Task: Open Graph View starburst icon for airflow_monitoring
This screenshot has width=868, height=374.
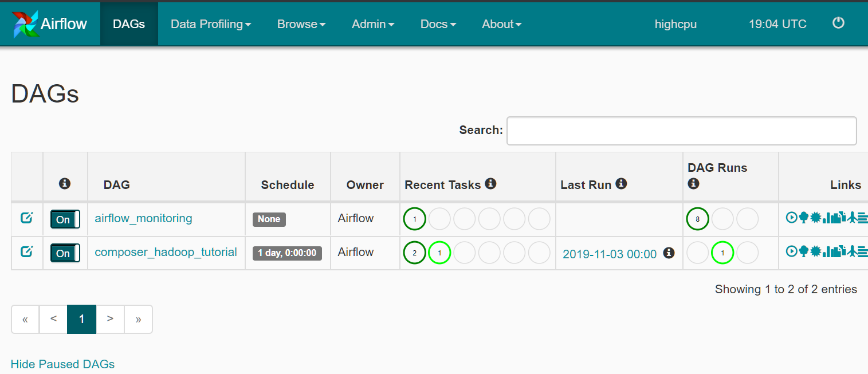Action: (815, 218)
